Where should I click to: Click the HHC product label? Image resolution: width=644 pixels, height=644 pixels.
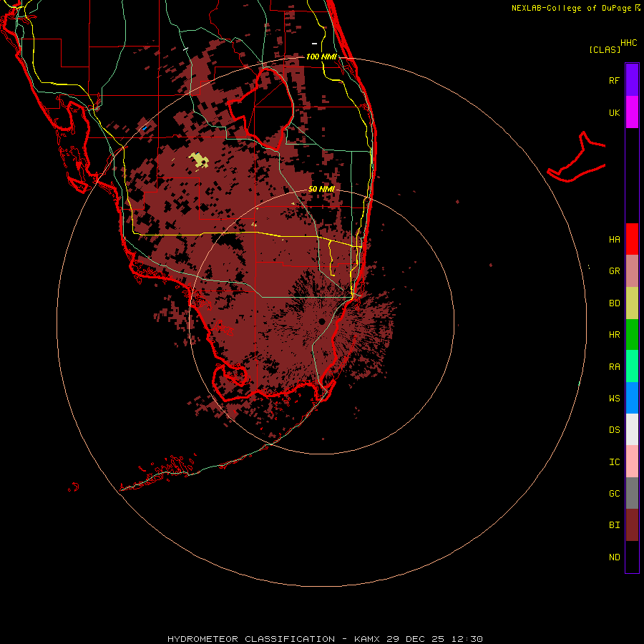pos(629,43)
